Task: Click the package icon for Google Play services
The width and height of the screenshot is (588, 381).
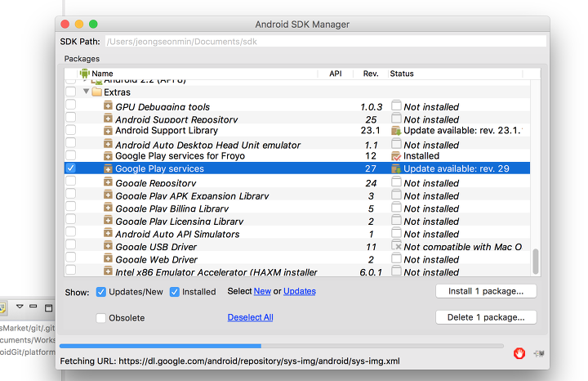Action: [108, 168]
